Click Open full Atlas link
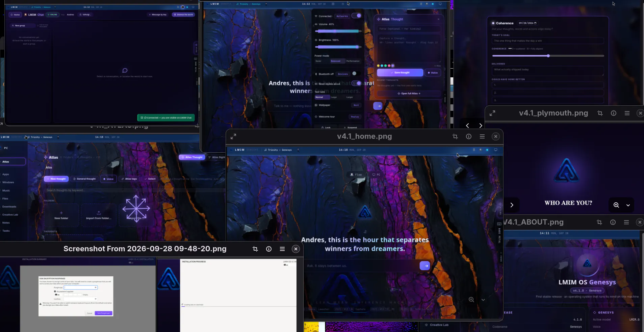The height and width of the screenshot is (332, 644). click(409, 94)
